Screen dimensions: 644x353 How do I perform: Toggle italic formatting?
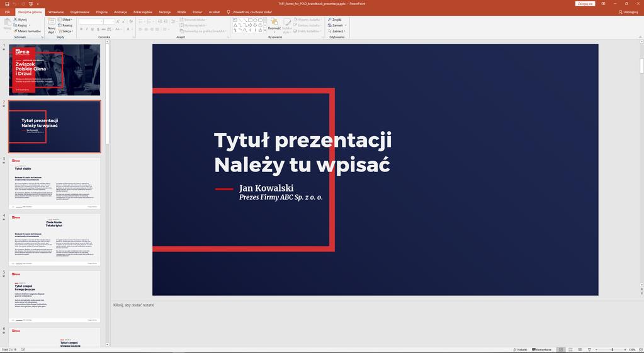point(87,29)
